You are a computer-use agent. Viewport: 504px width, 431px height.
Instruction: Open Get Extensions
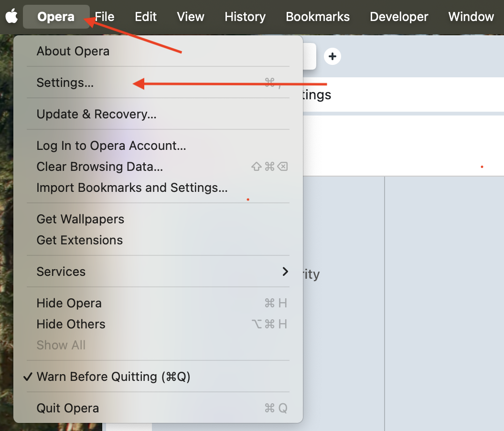[x=79, y=240]
